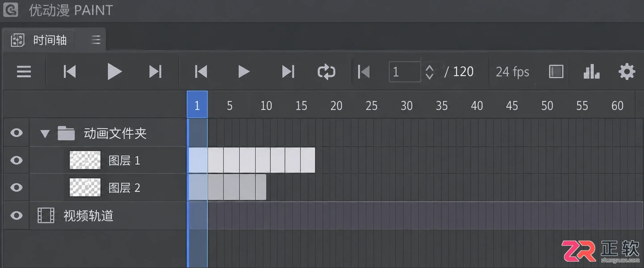Select the 图层 1 layer name
The image size is (644, 268).
pos(124,160)
